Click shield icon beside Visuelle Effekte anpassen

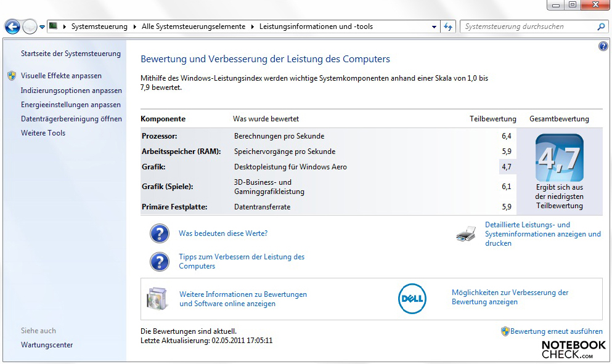12,76
